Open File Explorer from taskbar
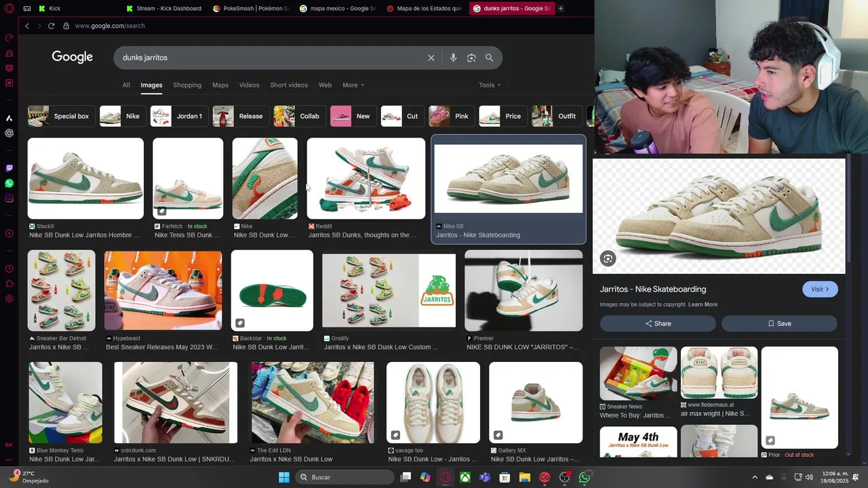868x488 pixels. [x=524, y=477]
